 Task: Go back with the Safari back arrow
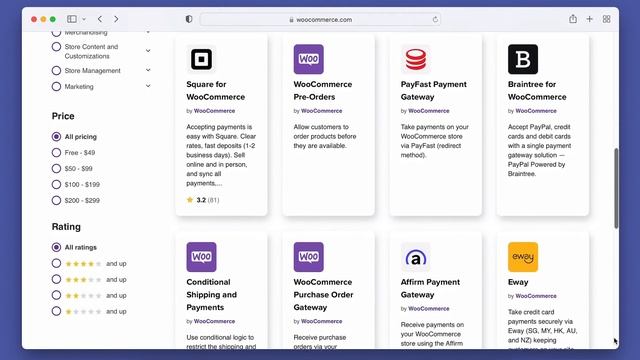tap(100, 19)
